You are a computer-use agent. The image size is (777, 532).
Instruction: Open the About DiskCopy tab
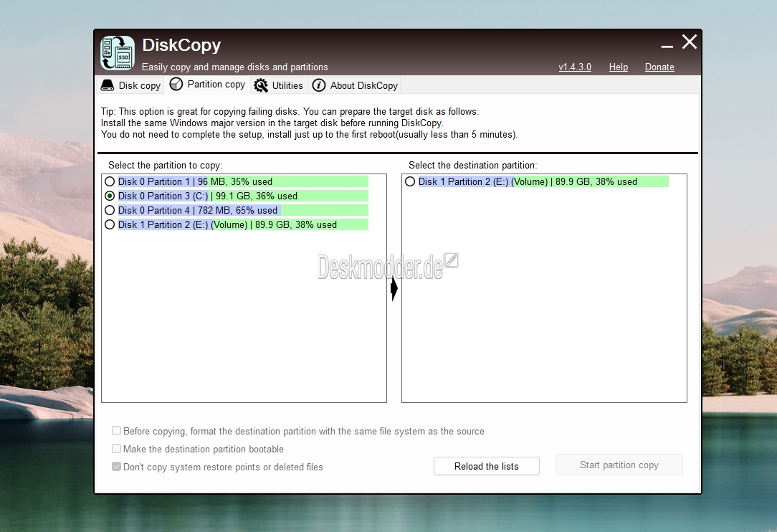click(x=355, y=85)
